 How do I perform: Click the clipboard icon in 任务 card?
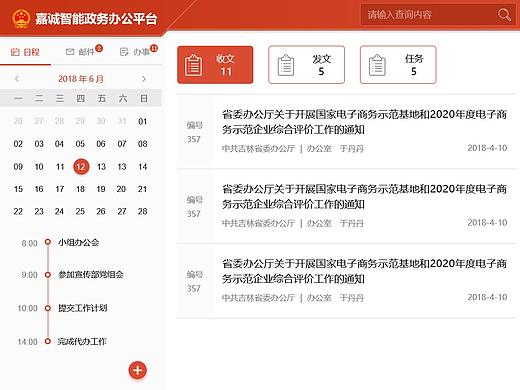(x=377, y=65)
